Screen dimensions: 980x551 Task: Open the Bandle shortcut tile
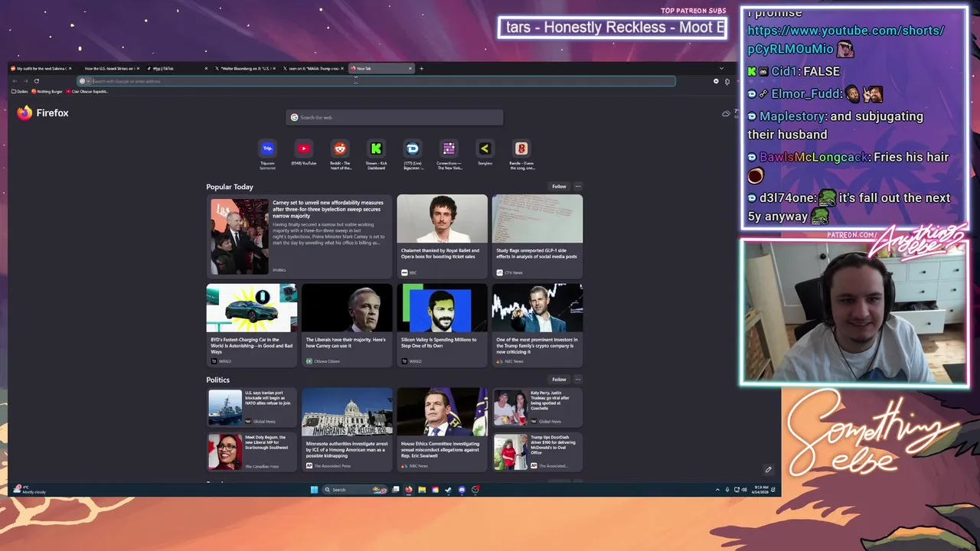(521, 148)
